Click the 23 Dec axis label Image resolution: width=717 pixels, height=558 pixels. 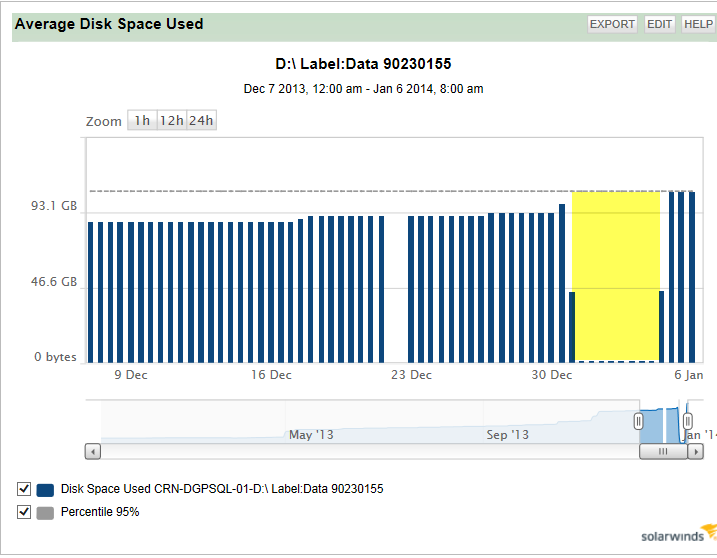[x=412, y=375]
